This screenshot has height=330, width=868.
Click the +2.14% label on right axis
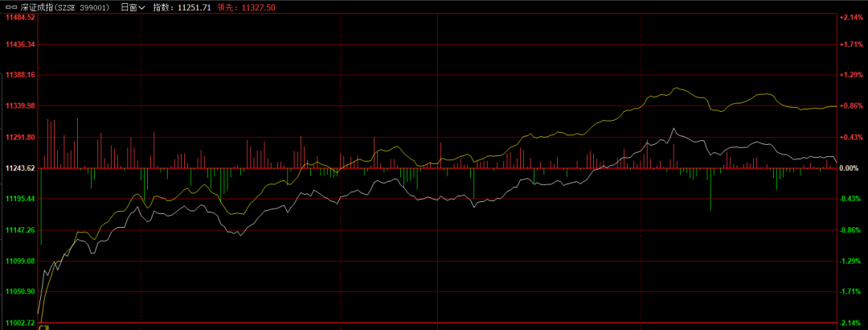(x=851, y=17)
